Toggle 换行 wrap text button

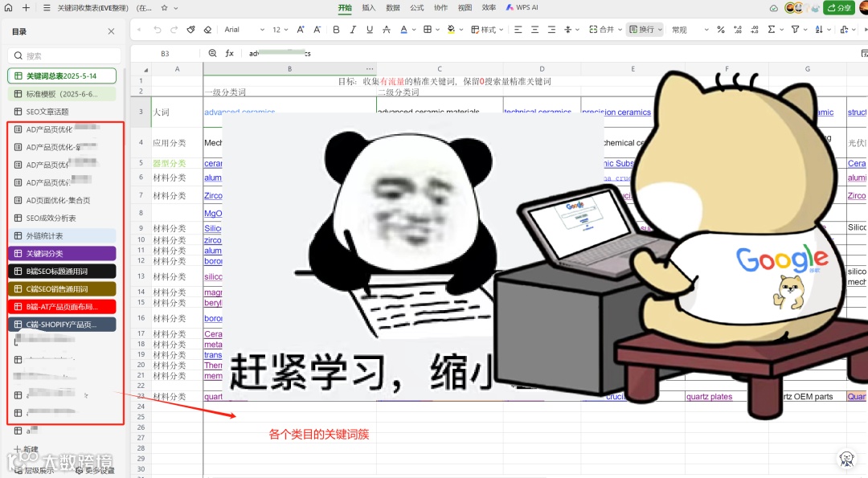coord(645,29)
